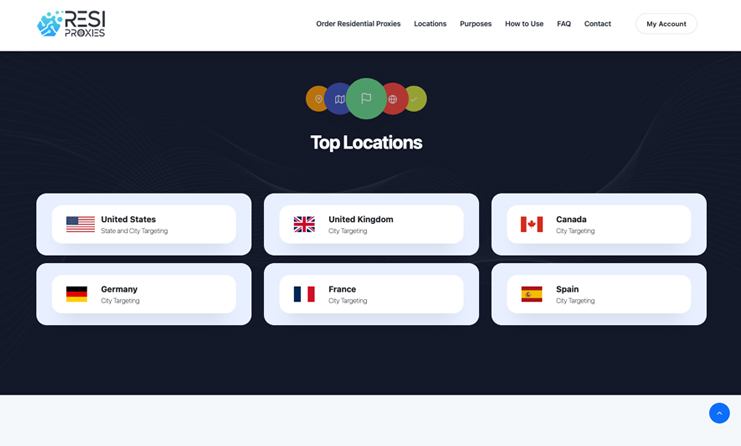Select the Germany location title
Screen dimensions: 741x446
(119, 289)
